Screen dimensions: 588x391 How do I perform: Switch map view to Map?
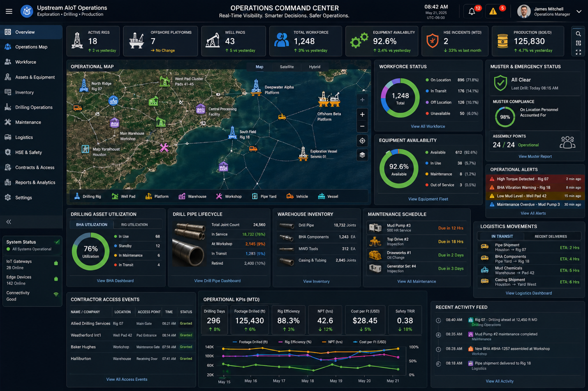[x=259, y=67]
